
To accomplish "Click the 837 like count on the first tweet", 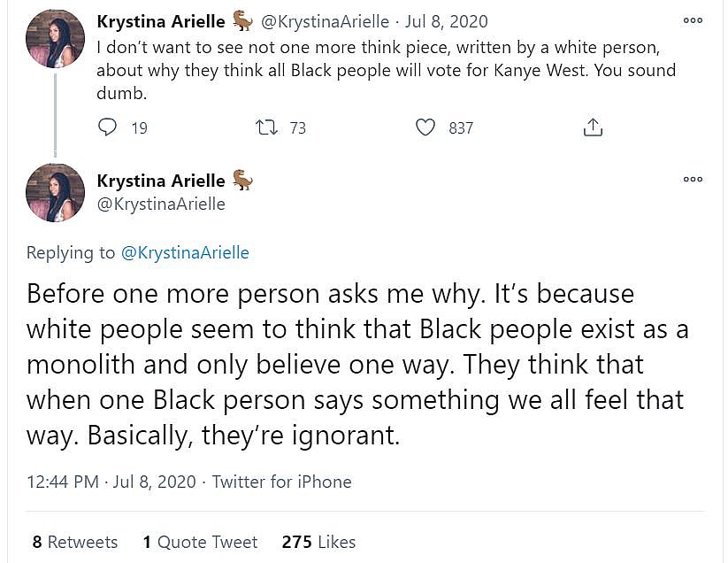I will point(461,127).
